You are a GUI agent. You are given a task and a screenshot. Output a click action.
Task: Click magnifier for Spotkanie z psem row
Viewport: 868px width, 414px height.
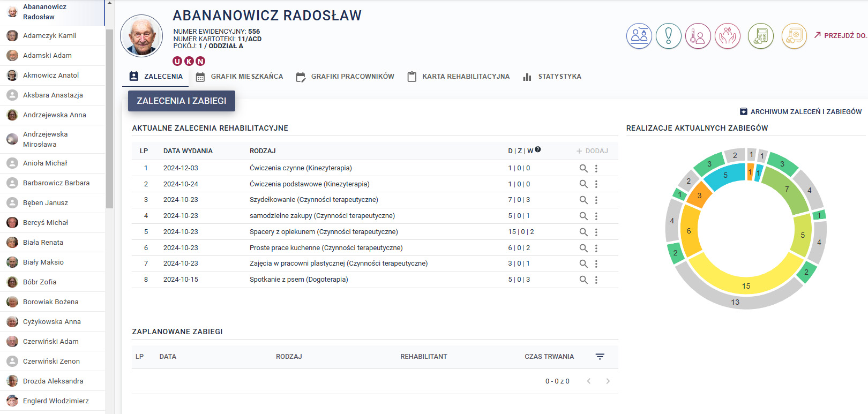[x=583, y=280]
